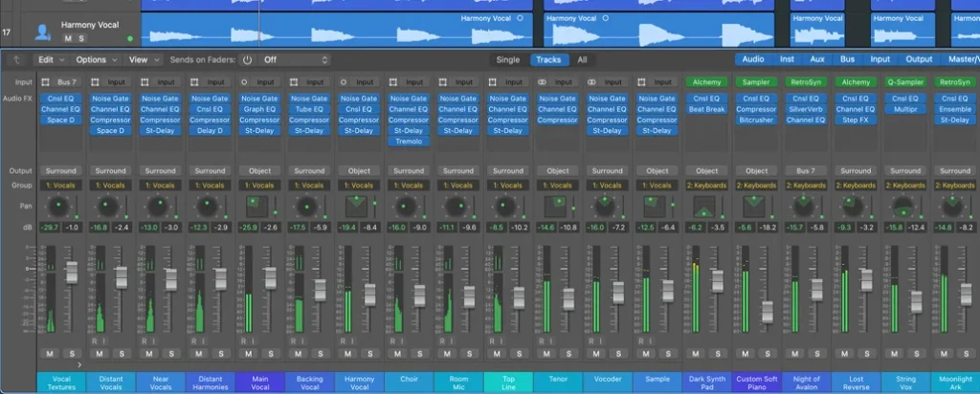Click Main Vocal mono format icon
Image resolution: width=980 pixels, height=394 pixels.
point(244,82)
